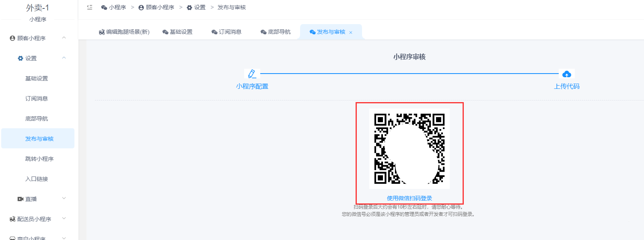
Task: Expand the 直播 sidebar menu
Action: (x=64, y=199)
